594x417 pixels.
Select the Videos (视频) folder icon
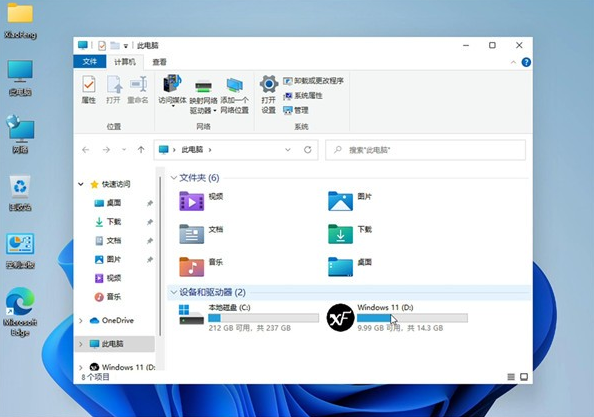[191, 201]
